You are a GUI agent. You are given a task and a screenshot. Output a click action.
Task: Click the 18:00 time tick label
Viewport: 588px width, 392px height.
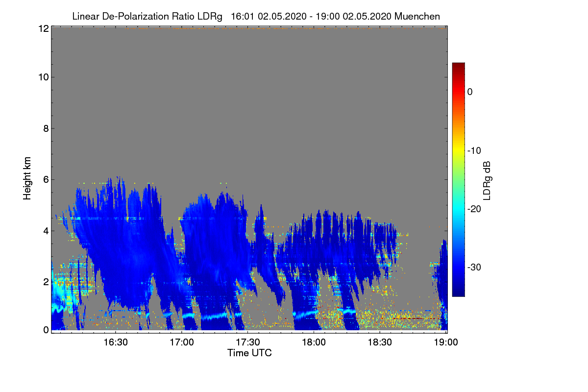[314, 342]
